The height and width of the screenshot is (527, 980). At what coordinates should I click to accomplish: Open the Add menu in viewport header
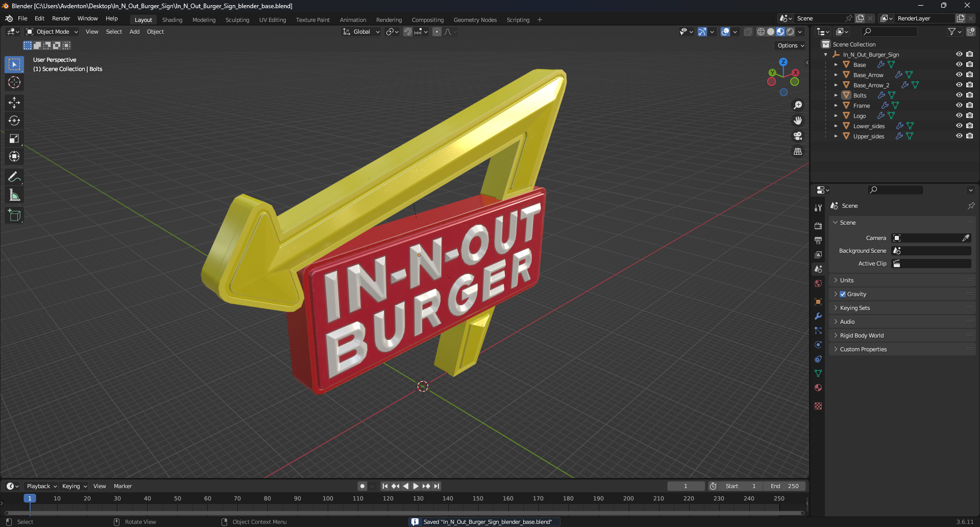click(x=134, y=32)
